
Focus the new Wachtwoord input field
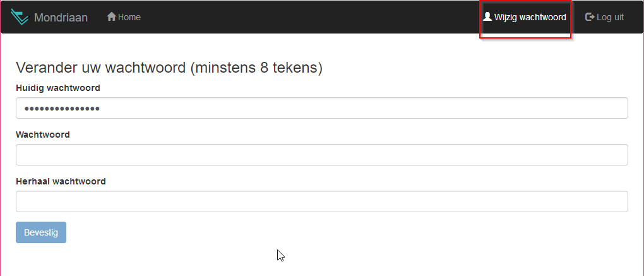(322, 155)
